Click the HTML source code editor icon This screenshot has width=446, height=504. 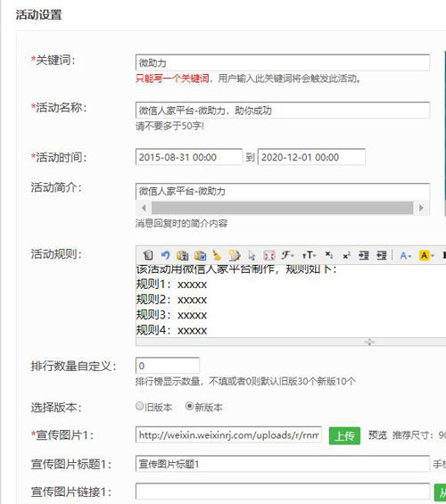148,255
